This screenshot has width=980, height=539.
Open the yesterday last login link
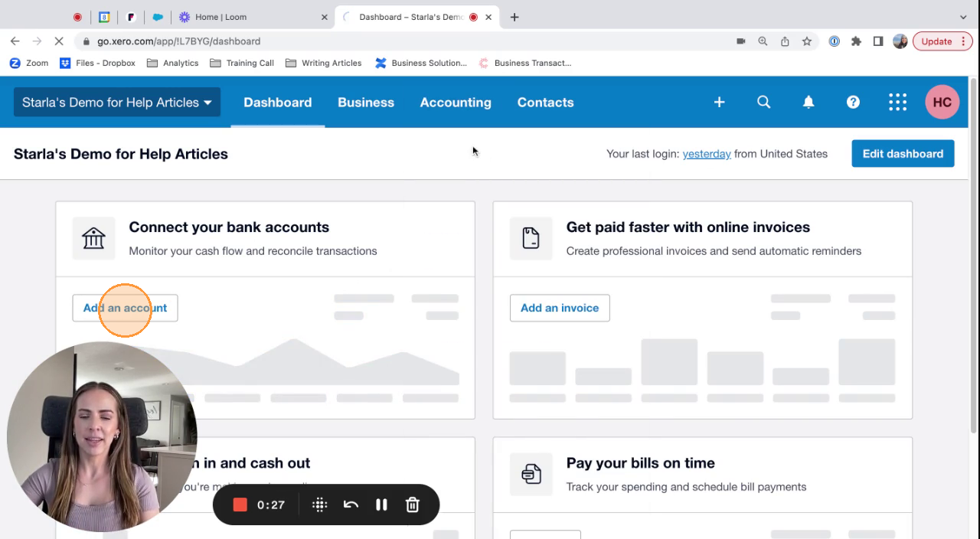707,154
